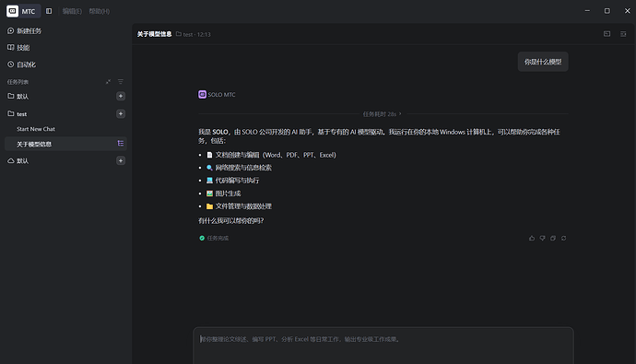Click the 代码编写与执行 bullet text
Image resolution: width=636 pixels, height=364 pixels.
pos(237,181)
